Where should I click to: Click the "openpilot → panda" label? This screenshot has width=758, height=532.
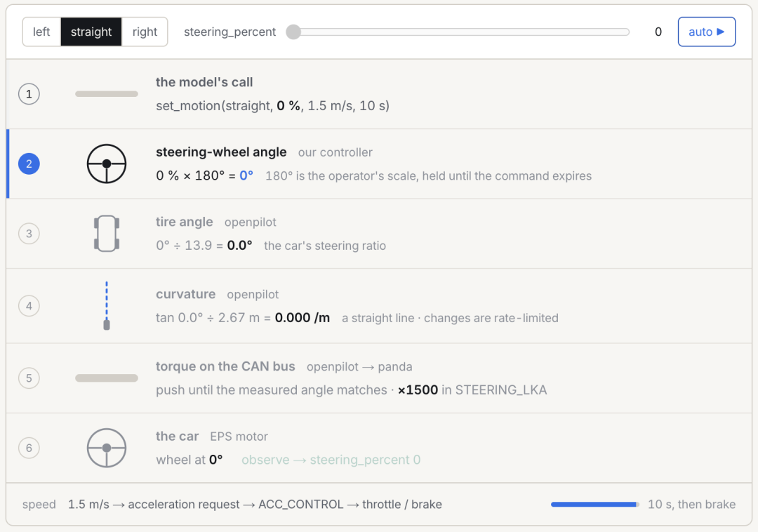point(359,367)
